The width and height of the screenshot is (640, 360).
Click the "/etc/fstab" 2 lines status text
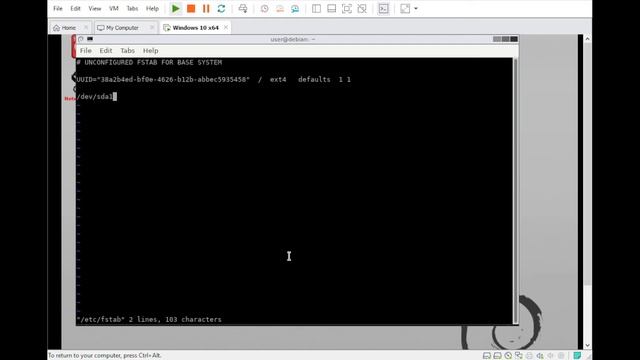(149, 320)
